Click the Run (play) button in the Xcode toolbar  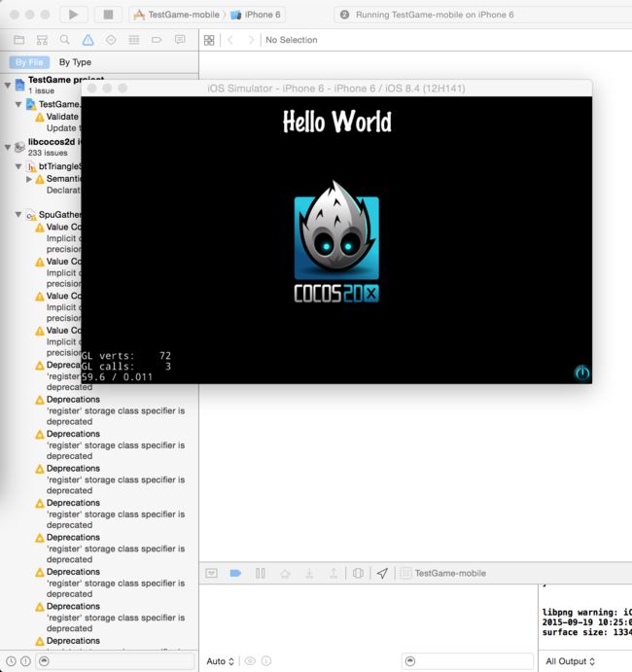click(x=73, y=15)
